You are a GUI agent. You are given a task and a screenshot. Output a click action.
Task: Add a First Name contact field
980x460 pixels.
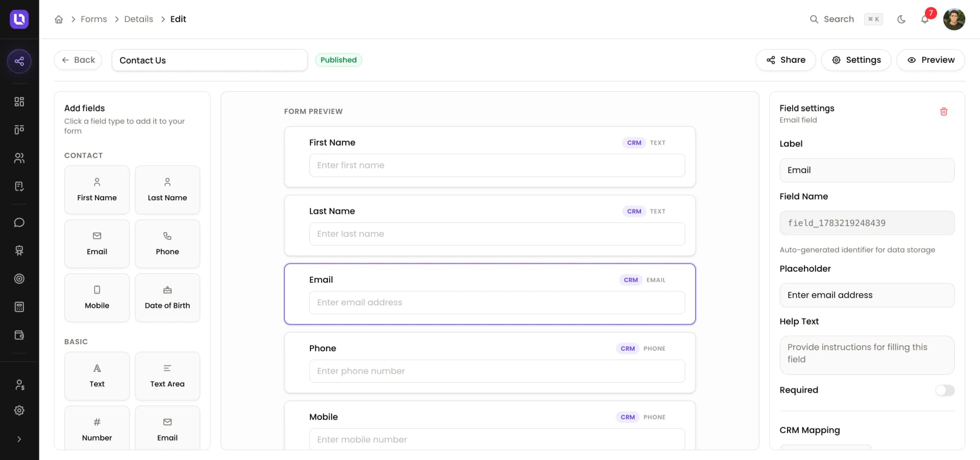(x=97, y=190)
